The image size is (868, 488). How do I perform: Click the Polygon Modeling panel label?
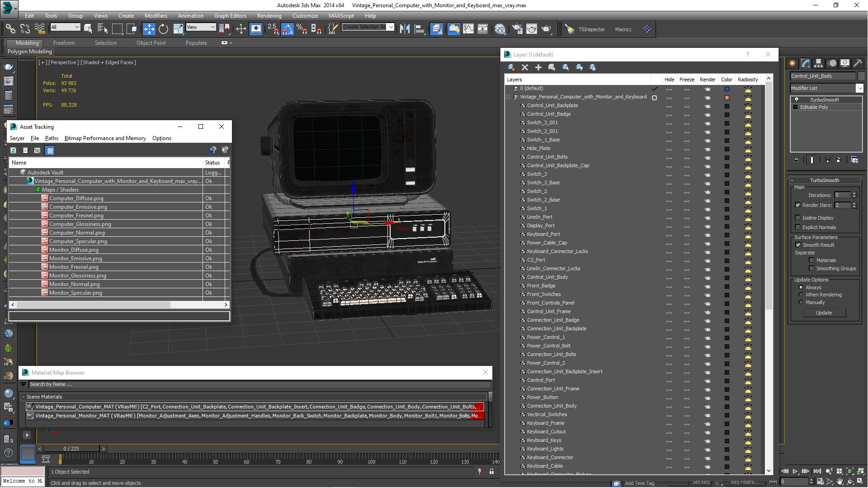click(30, 52)
